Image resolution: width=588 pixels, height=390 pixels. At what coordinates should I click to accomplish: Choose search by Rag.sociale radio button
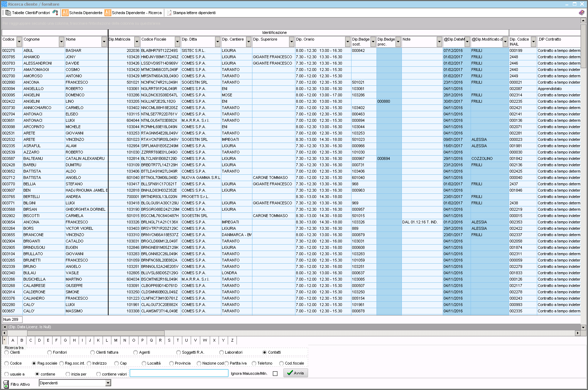(x=34, y=363)
